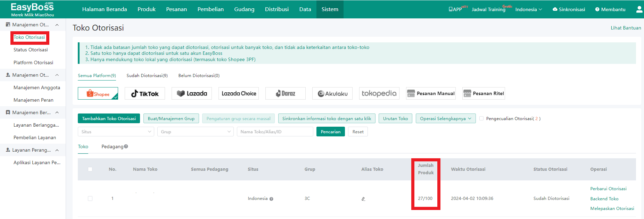Click the Indonesia site info icon
Viewport: 644px width, 219px height.
click(x=271, y=199)
